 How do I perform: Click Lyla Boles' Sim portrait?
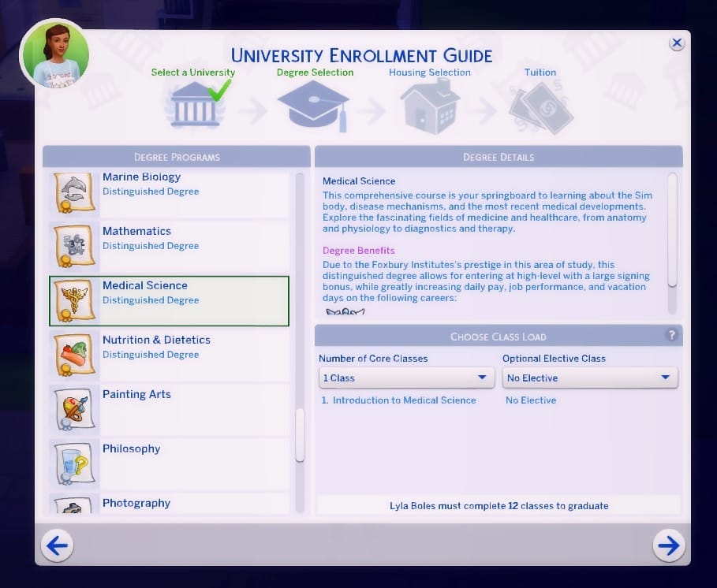(55, 54)
